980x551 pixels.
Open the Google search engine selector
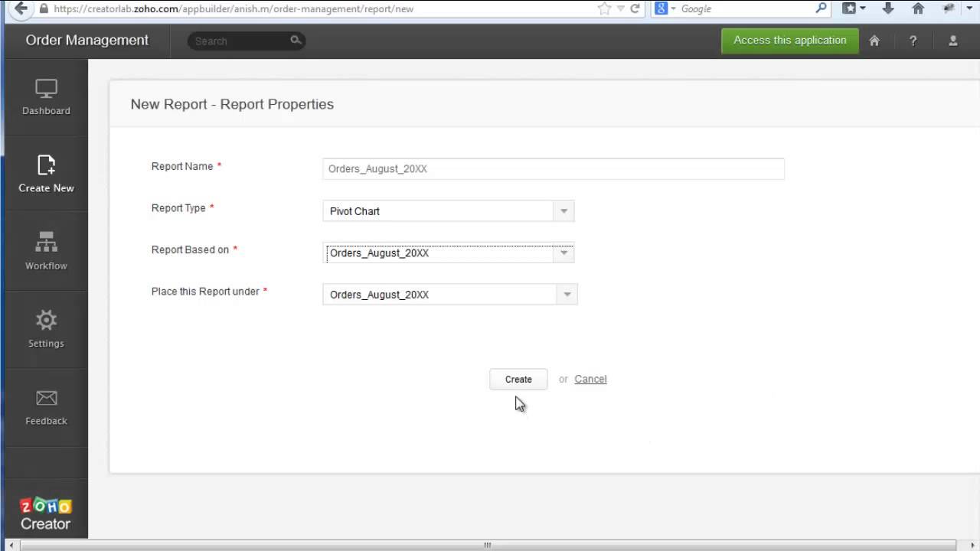(665, 8)
